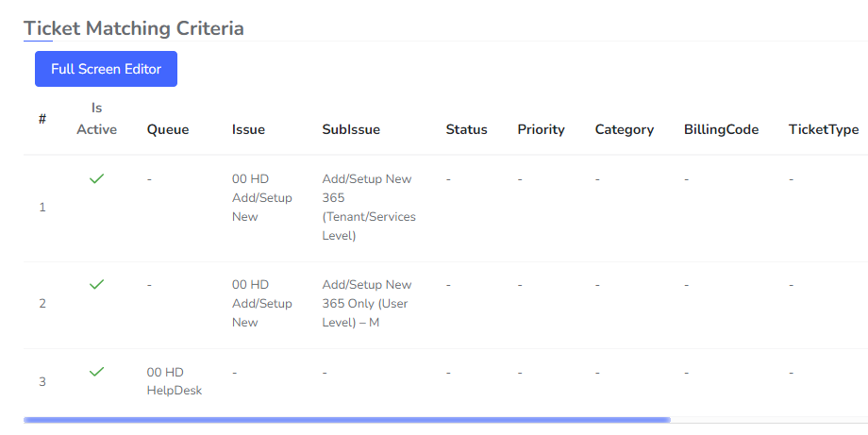This screenshot has height=435, width=868.
Task: Click the Full Screen Editor button
Action: 106,69
